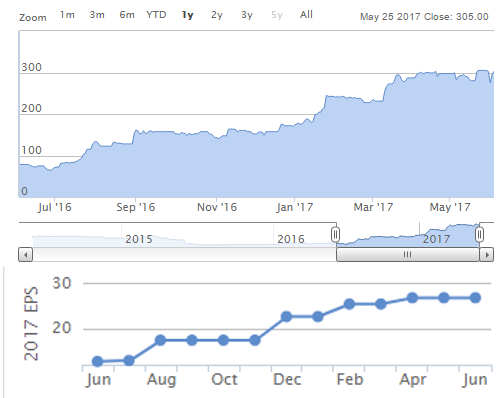
Task: Grab the right navigator range handle
Action: [x=479, y=235]
